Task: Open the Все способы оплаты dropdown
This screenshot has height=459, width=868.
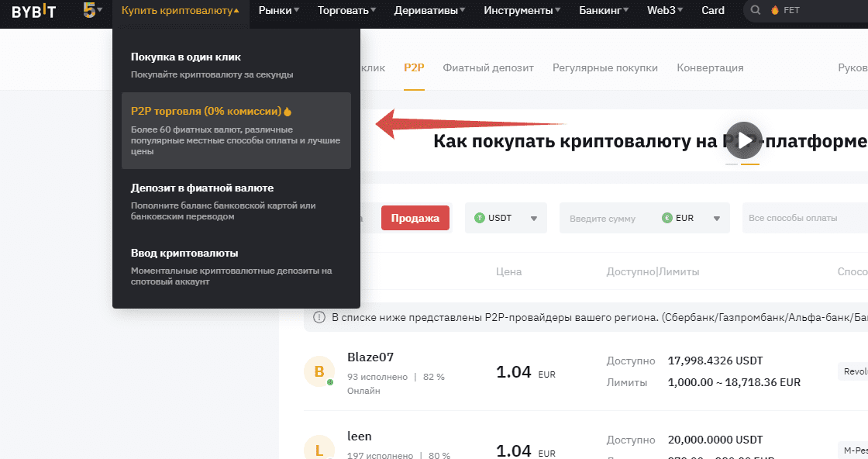Action: coord(805,218)
